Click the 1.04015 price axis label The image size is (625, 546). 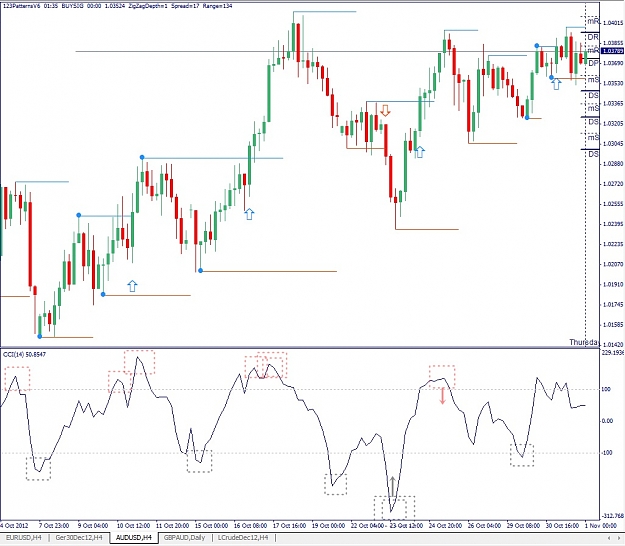(613, 23)
